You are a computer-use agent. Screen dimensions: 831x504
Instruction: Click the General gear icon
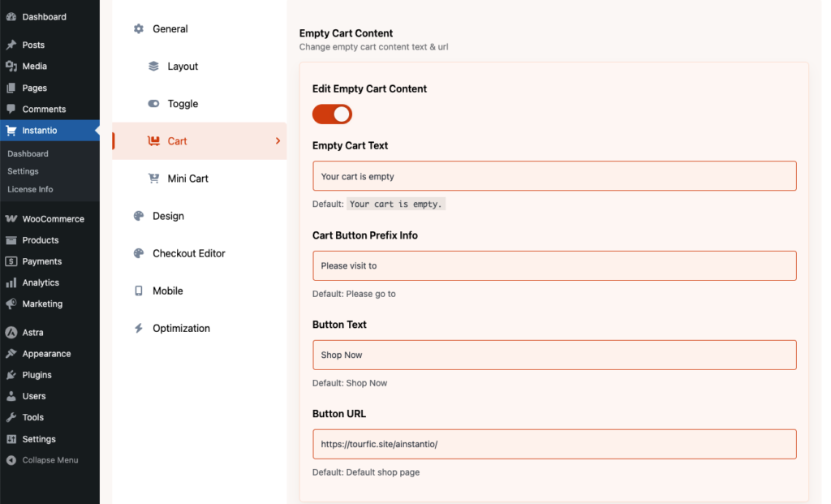click(x=138, y=29)
